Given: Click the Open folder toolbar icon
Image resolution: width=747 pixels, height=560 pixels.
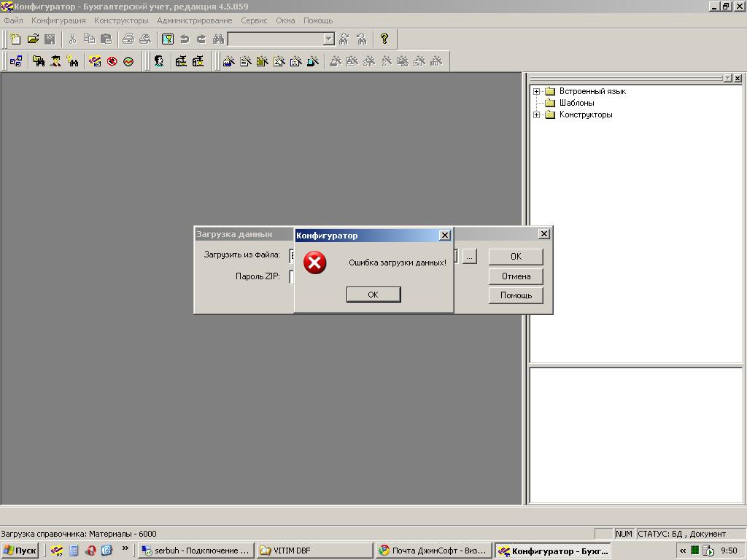Looking at the screenshot, I should pos(33,39).
